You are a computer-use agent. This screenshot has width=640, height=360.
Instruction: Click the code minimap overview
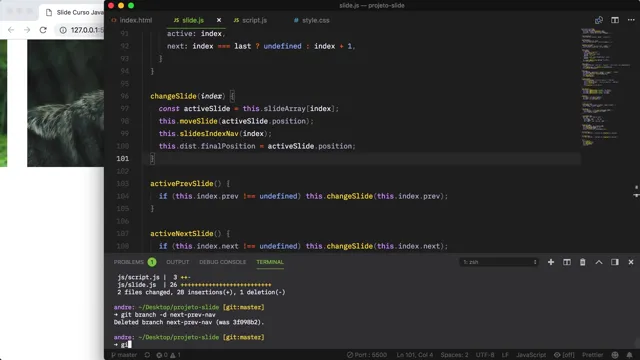[606, 87]
